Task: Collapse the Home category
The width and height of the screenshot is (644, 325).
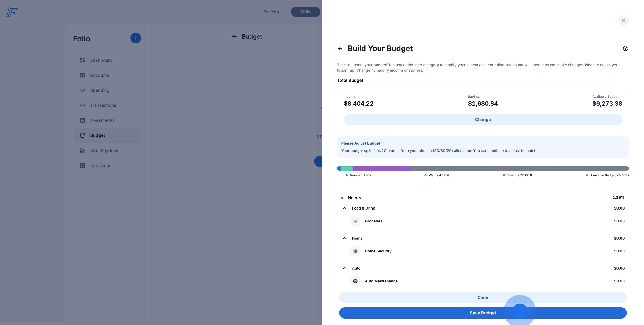Action: coord(344,238)
